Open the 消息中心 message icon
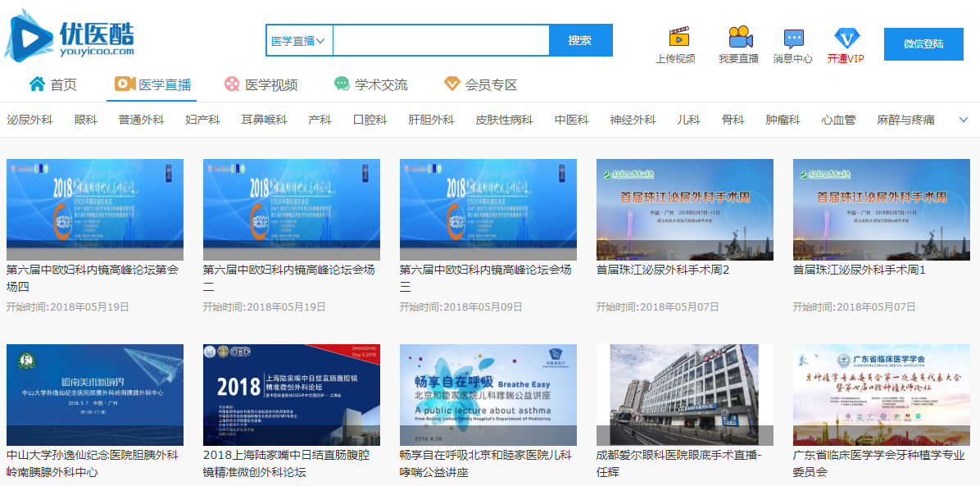Image resolution: width=980 pixels, height=486 pixels. 793,38
